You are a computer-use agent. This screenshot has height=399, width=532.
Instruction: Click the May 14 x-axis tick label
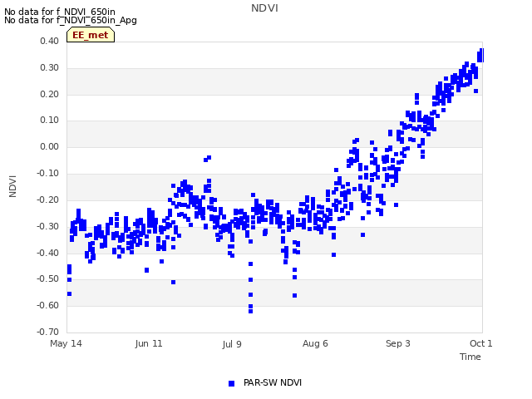point(66,343)
